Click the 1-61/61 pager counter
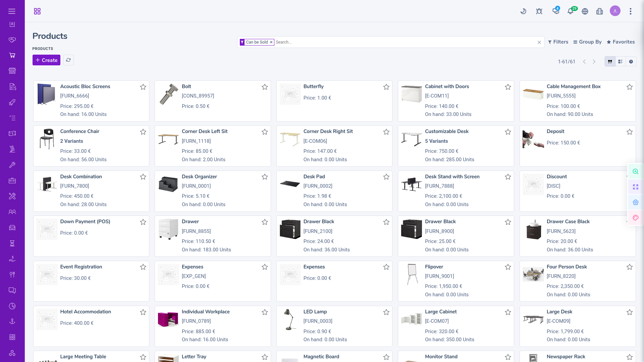644x362 pixels. [x=566, y=62]
